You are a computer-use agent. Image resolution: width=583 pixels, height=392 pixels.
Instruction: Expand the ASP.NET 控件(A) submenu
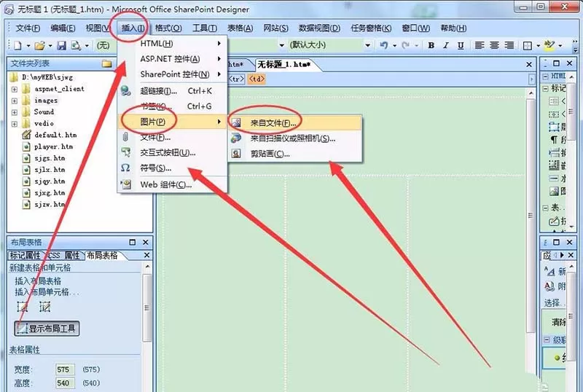click(172, 59)
